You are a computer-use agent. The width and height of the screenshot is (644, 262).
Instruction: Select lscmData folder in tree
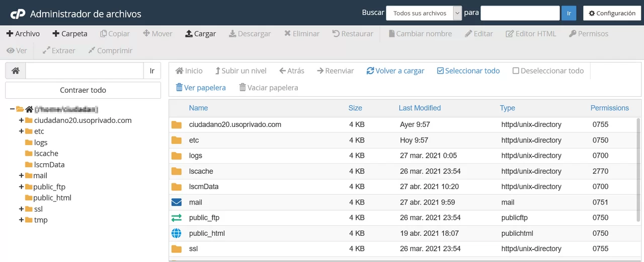coord(49,165)
